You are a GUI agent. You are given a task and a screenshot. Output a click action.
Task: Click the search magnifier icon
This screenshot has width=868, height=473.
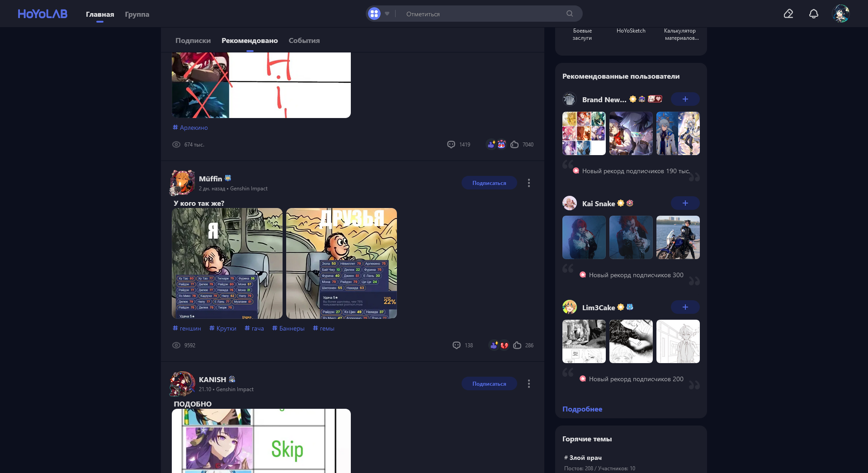pos(570,14)
